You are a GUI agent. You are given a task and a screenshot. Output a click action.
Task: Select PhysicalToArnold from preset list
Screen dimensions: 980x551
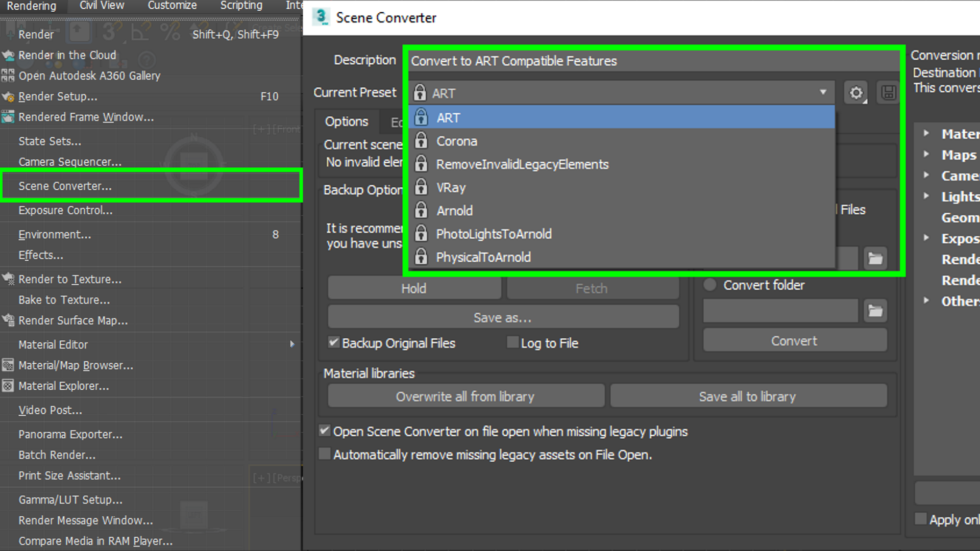(x=483, y=257)
